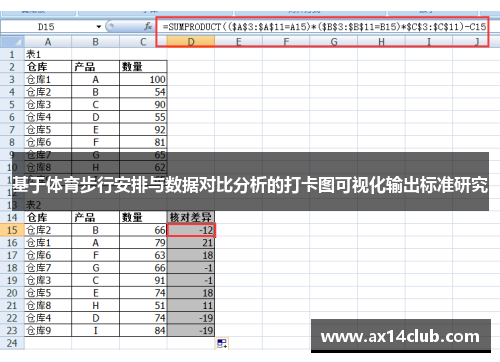Select column F header
This screenshot has height=362, width=500.
(x=286, y=42)
